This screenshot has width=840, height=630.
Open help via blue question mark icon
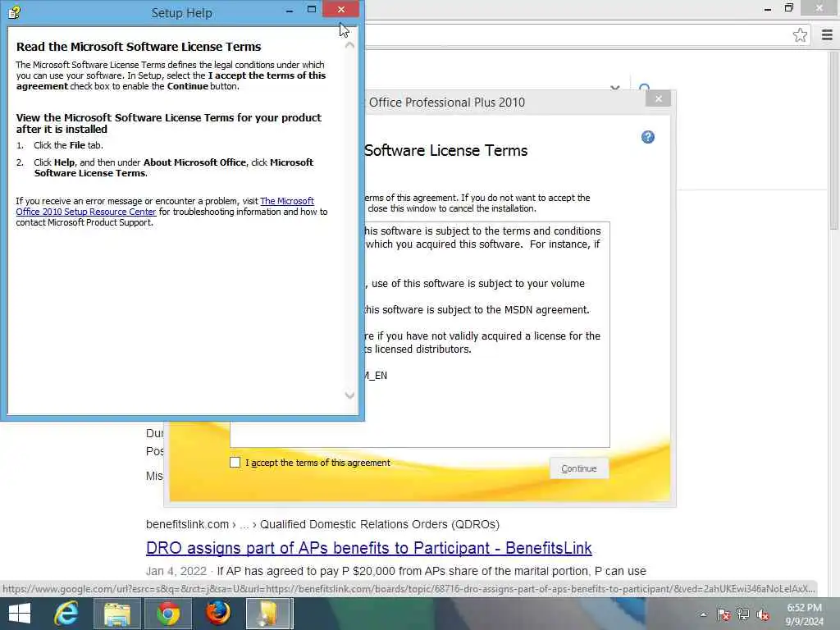(648, 137)
